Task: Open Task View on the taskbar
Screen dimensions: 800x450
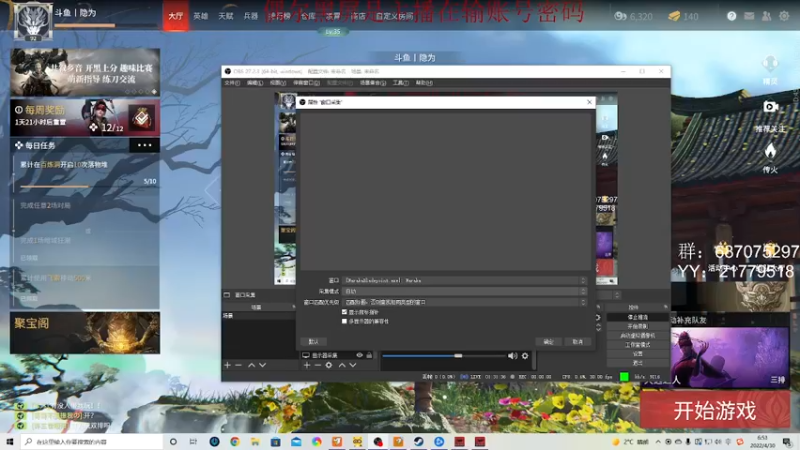Action: click(193, 442)
